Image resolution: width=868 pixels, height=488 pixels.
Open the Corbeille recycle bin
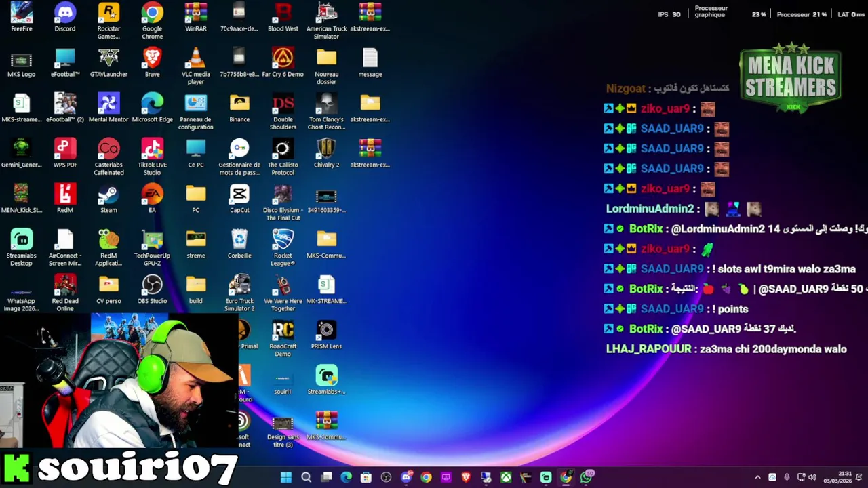click(x=239, y=244)
